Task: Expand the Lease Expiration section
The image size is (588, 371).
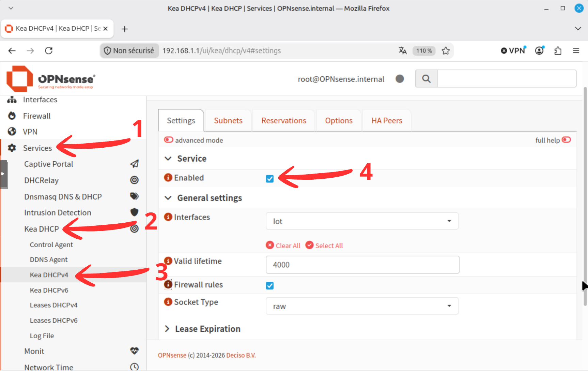Action: point(167,329)
